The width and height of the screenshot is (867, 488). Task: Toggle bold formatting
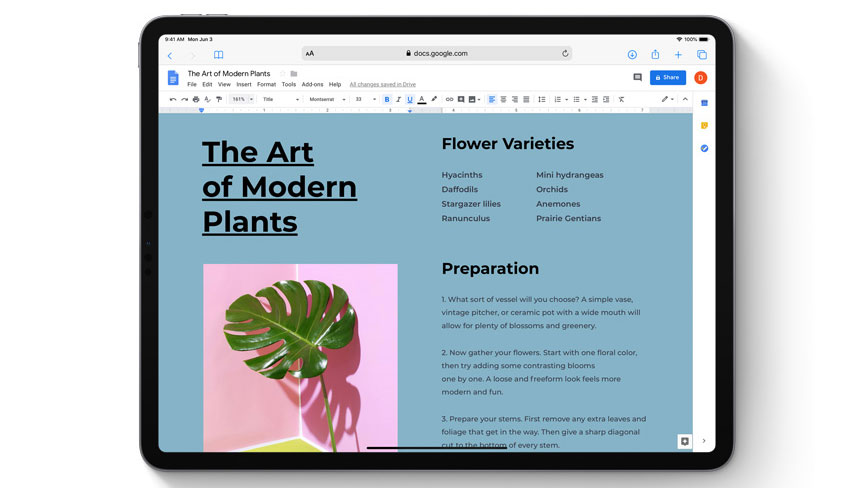coord(387,99)
